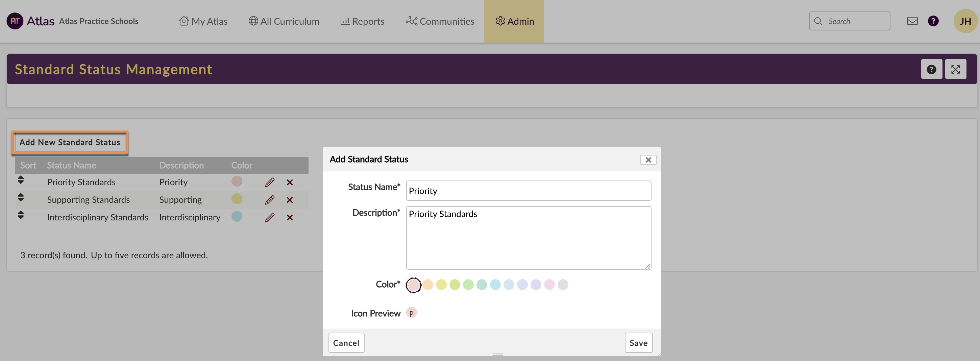Delete the Interdisciplinary Standards row
This screenshot has height=361, width=980.
(290, 217)
